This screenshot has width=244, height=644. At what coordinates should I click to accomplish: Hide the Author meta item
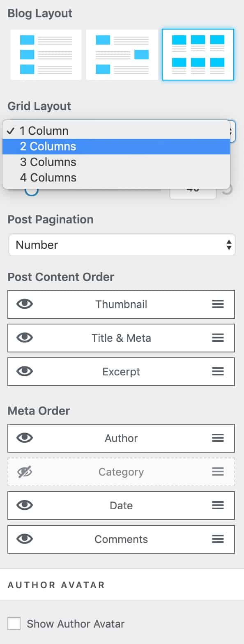pos(24,438)
